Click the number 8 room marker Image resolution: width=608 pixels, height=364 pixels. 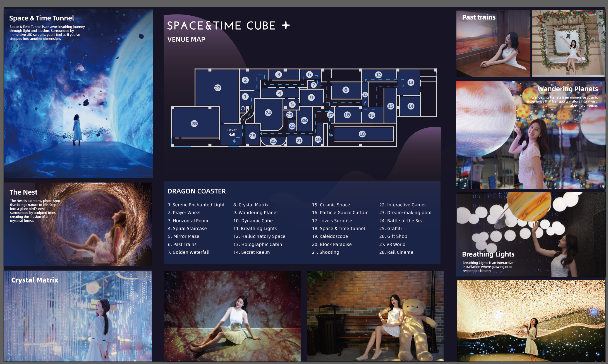(x=346, y=90)
